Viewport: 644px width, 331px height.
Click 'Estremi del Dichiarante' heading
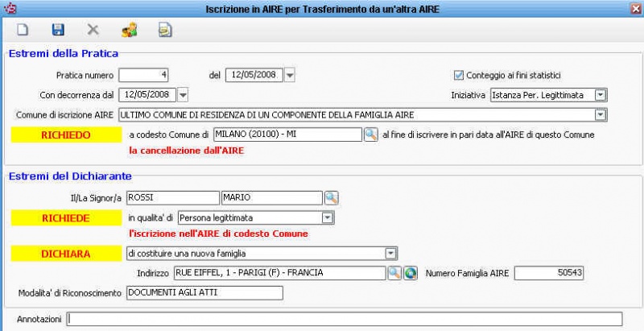(x=70, y=176)
